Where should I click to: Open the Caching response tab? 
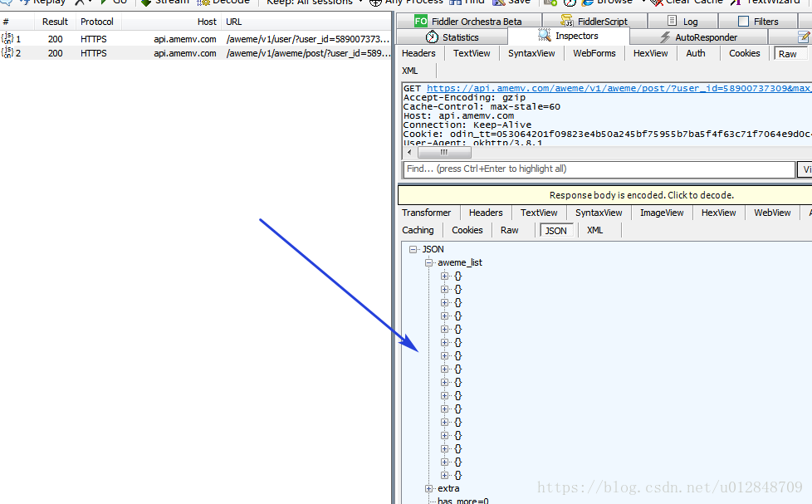pyautogui.click(x=418, y=230)
